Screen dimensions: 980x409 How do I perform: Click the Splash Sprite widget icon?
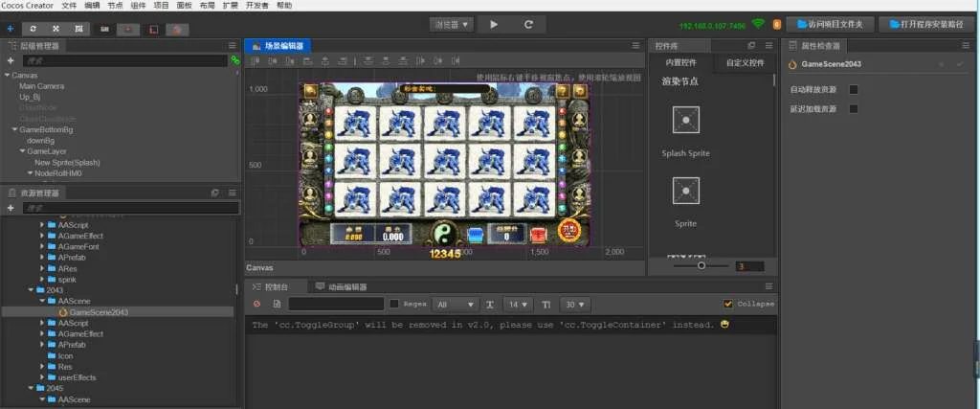point(685,120)
